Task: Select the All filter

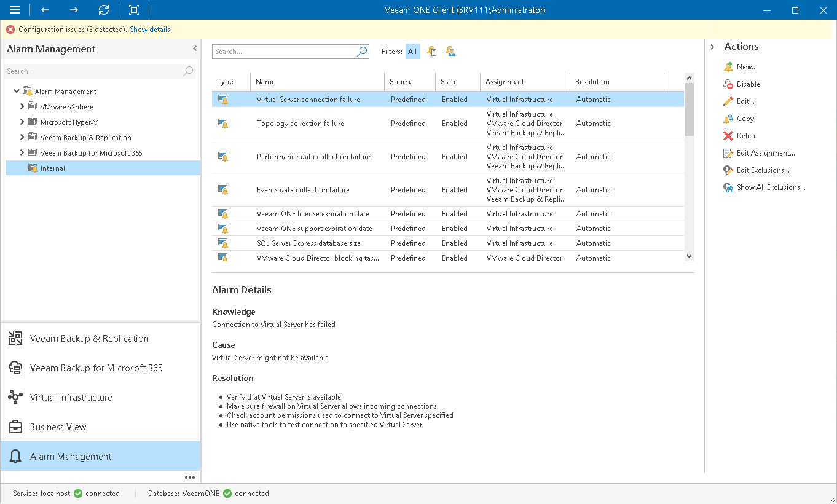Action: [x=412, y=52]
